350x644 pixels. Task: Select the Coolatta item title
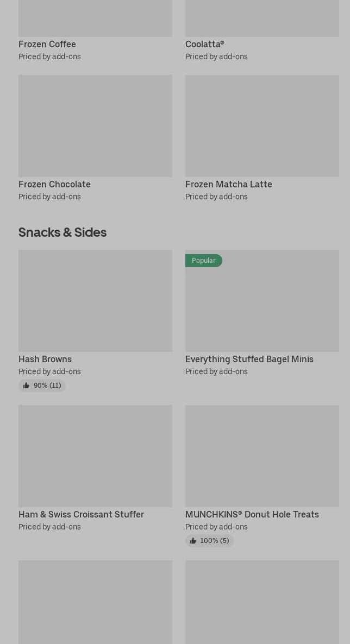tap(204, 44)
